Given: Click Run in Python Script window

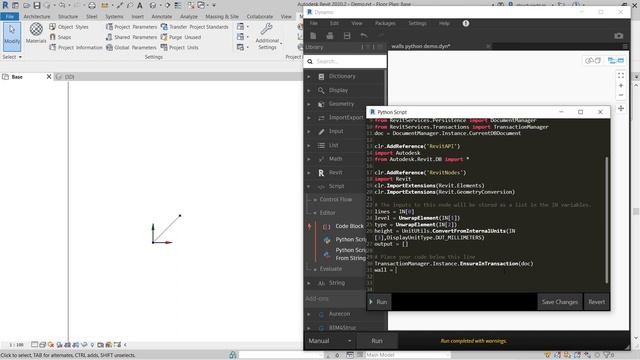Looking at the screenshot, I should click(x=379, y=302).
